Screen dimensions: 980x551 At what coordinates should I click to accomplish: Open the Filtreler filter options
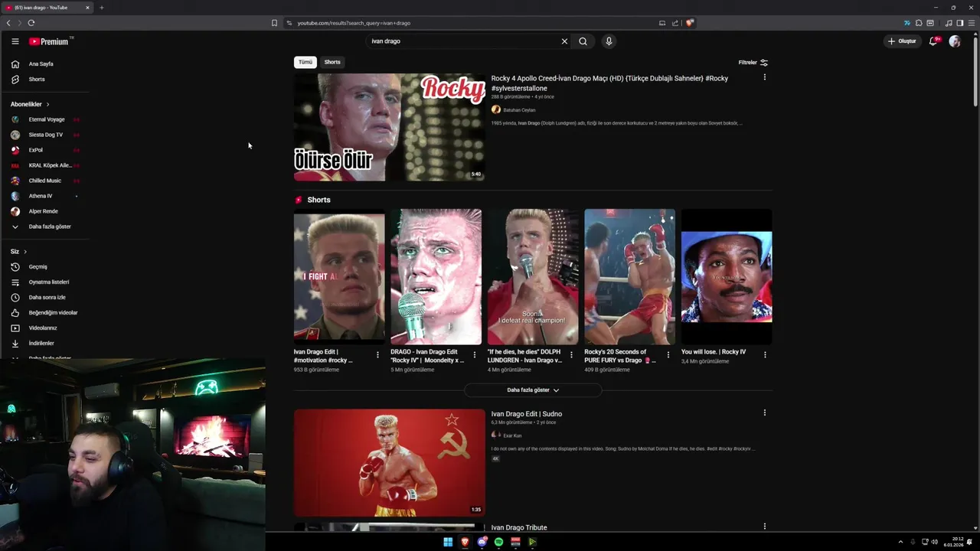click(x=753, y=63)
